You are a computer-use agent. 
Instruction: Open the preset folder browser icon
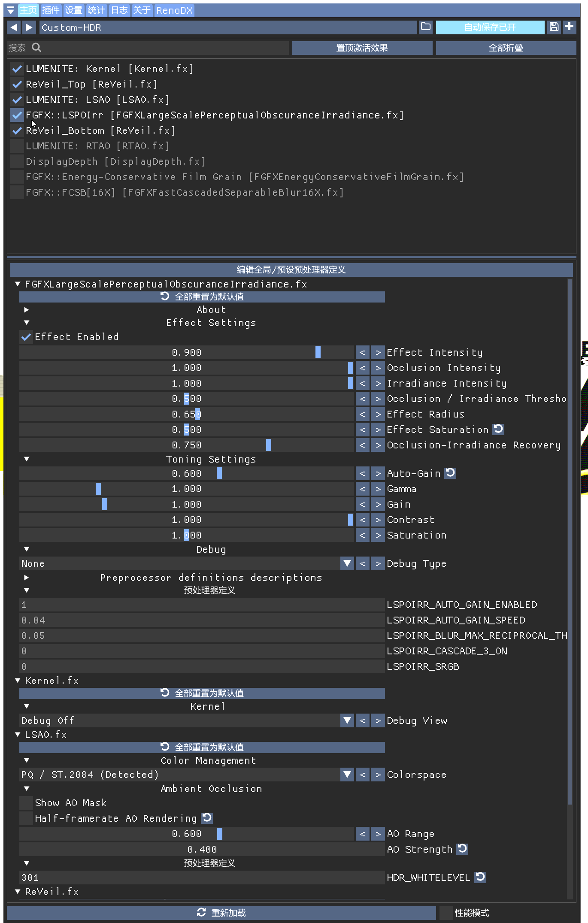(425, 27)
